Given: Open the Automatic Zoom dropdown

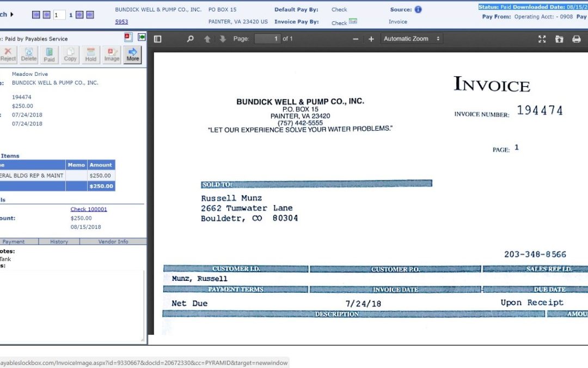Looking at the screenshot, I should (x=412, y=39).
